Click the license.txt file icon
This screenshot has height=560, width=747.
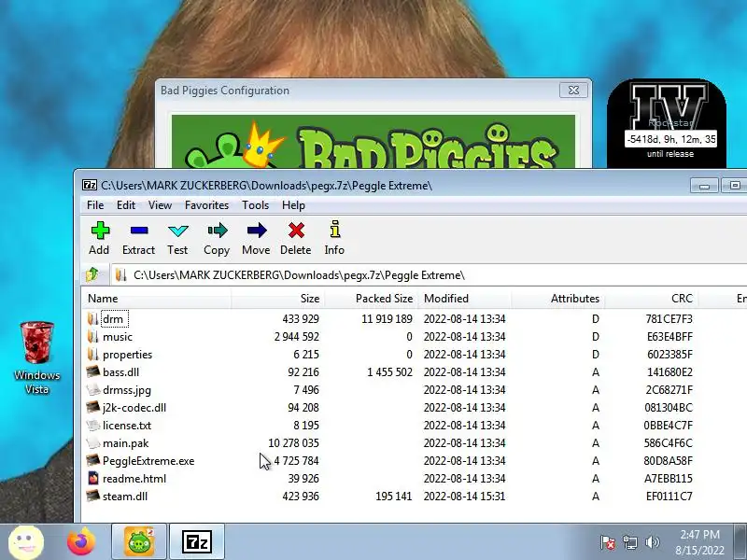pyautogui.click(x=92, y=425)
